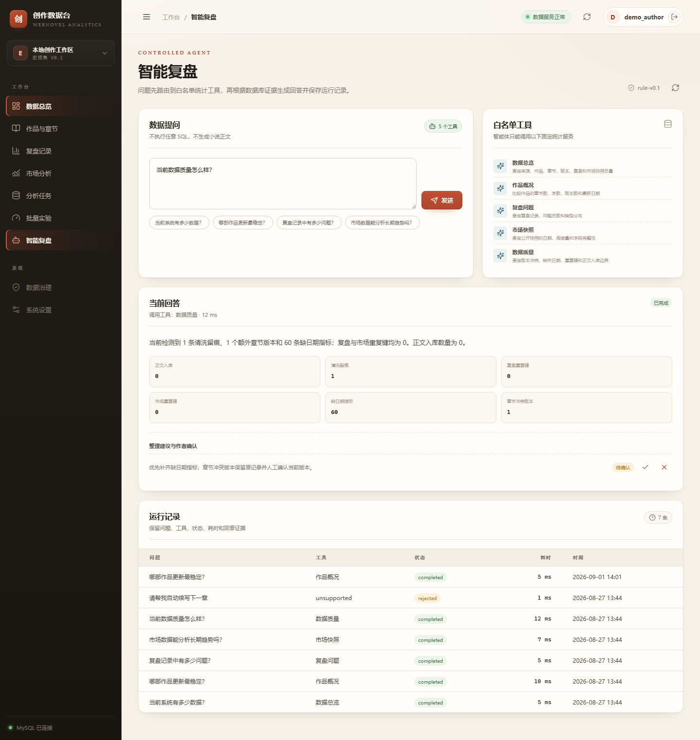Viewport: 700px width, 740px height.
Task: Click the database icon in the 白名单工具 panel
Action: point(668,124)
